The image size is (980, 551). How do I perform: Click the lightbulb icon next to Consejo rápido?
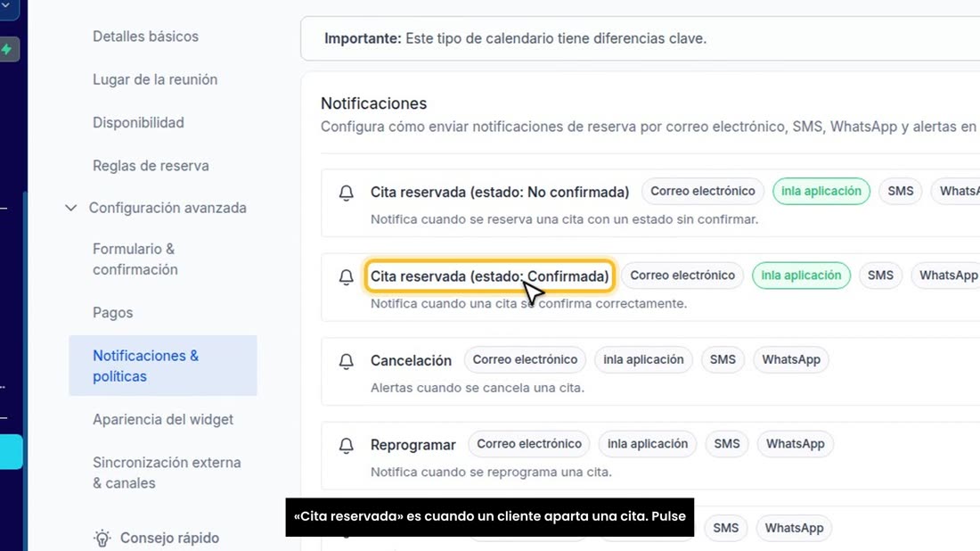tap(102, 538)
